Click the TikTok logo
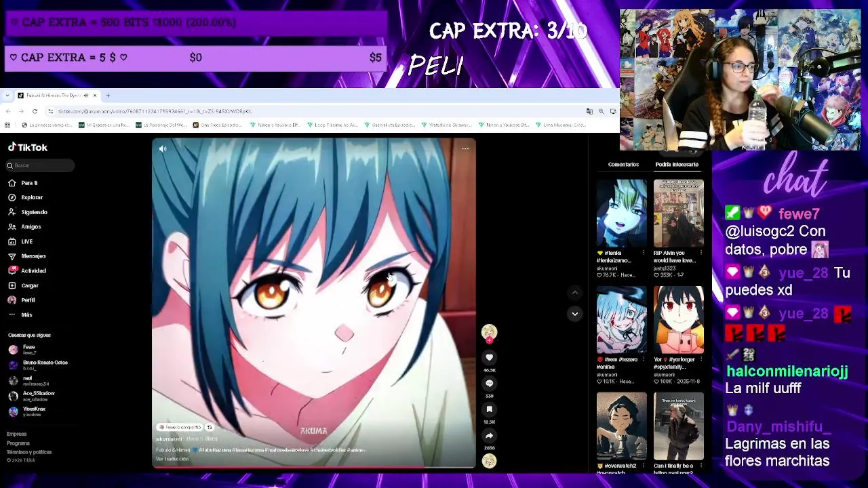The height and width of the screenshot is (488, 868). (28, 147)
